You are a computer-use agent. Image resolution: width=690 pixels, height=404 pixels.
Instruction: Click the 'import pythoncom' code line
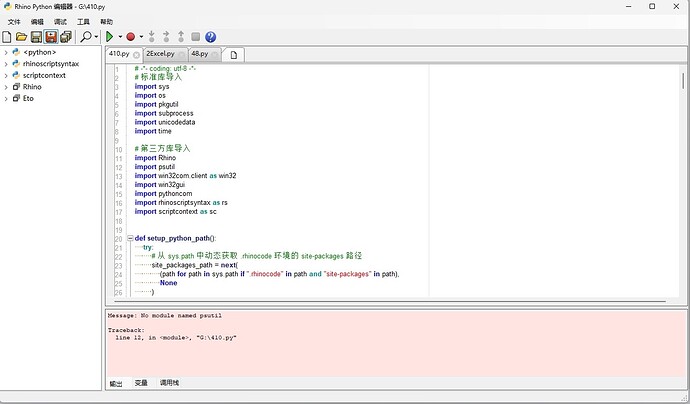(163, 194)
